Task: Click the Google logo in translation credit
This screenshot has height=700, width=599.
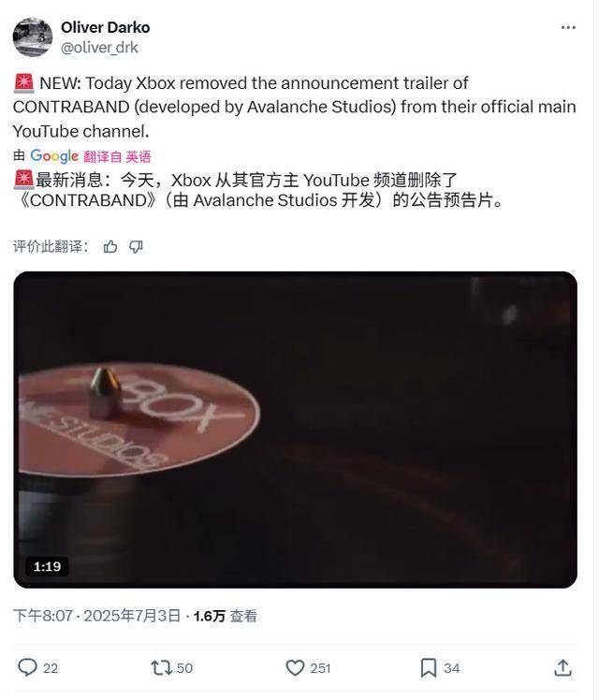Action: click(x=54, y=156)
